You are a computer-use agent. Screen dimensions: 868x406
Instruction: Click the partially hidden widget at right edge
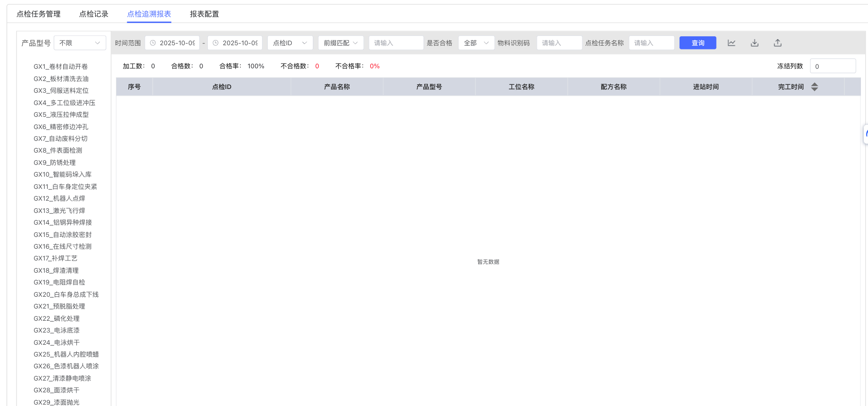point(865,134)
